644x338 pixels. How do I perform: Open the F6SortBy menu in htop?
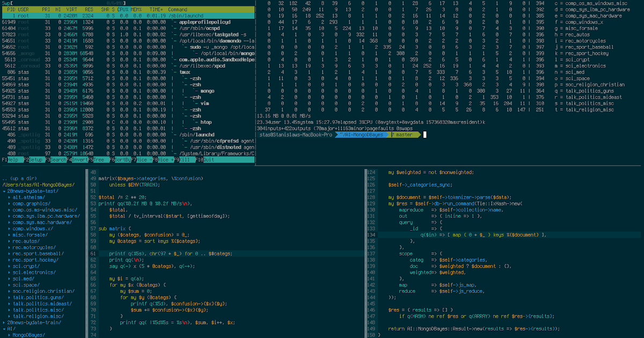click(121, 159)
